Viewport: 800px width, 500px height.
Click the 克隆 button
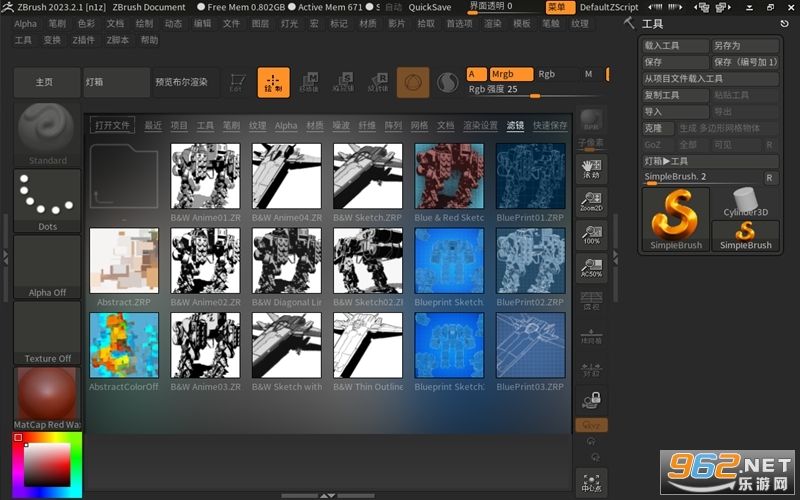(658, 128)
